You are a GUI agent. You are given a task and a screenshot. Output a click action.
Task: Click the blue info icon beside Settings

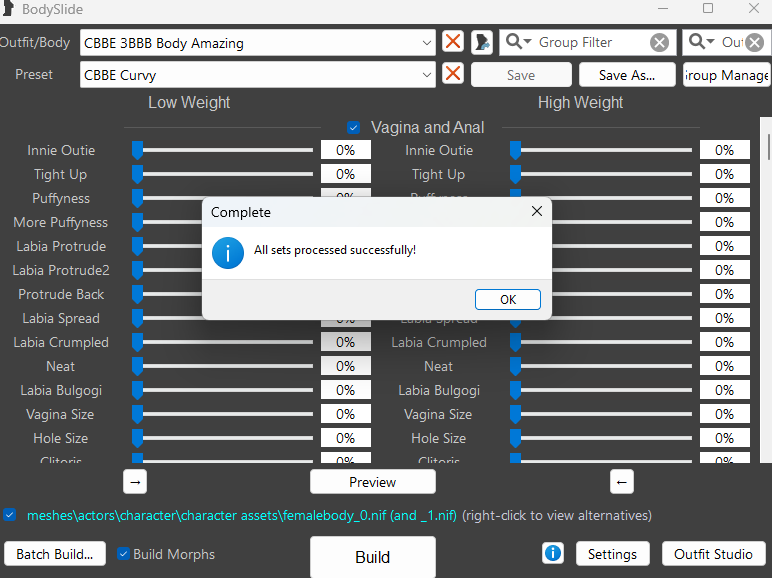pos(553,553)
